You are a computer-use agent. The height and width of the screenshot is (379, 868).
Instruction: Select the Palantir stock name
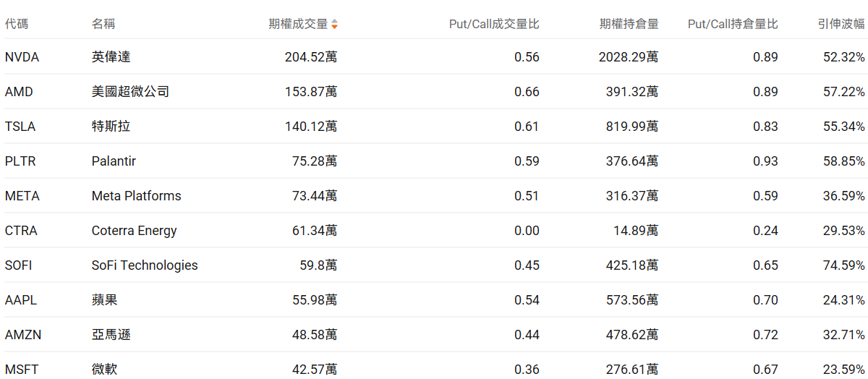point(114,161)
